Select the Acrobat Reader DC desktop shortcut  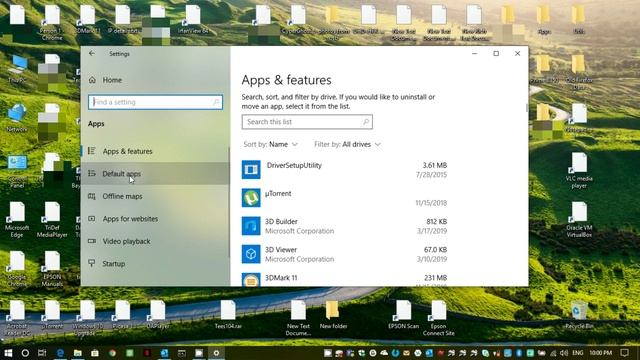(17, 318)
